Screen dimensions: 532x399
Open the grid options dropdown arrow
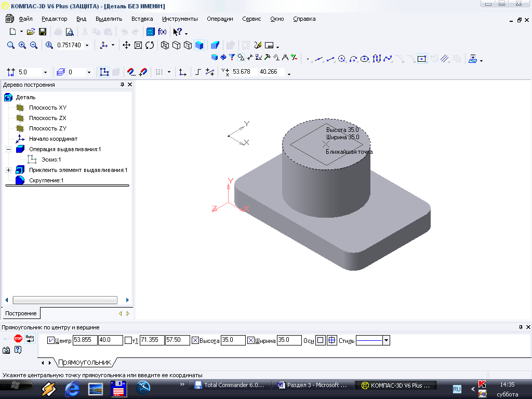[169, 72]
